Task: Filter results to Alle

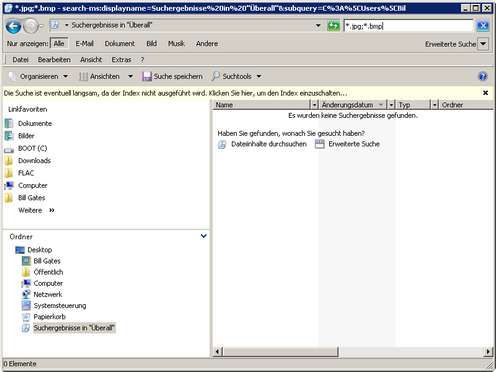Action: tap(59, 44)
